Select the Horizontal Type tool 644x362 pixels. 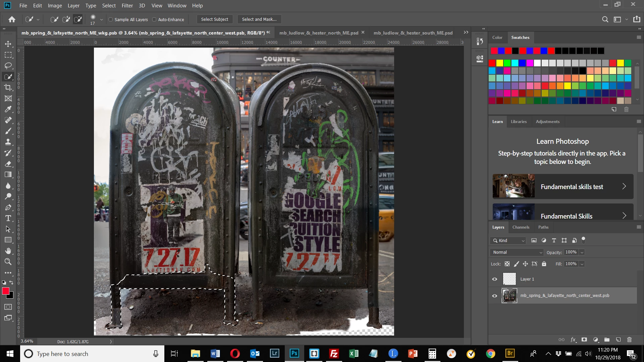coord(8,218)
